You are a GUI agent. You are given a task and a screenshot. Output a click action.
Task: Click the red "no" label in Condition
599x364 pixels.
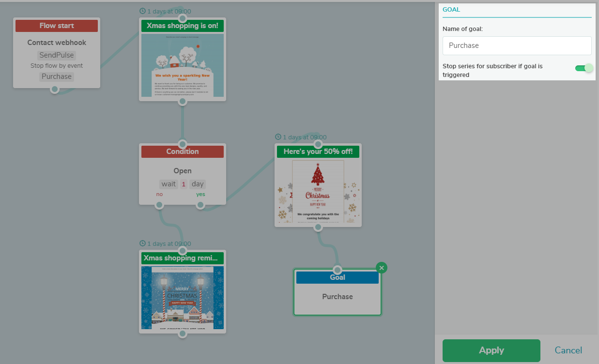pos(159,195)
